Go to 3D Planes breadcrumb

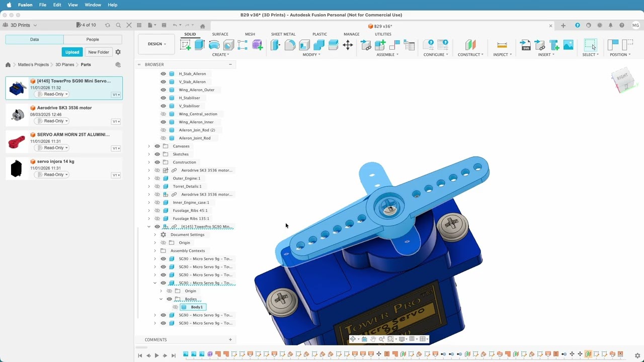[x=65, y=65]
